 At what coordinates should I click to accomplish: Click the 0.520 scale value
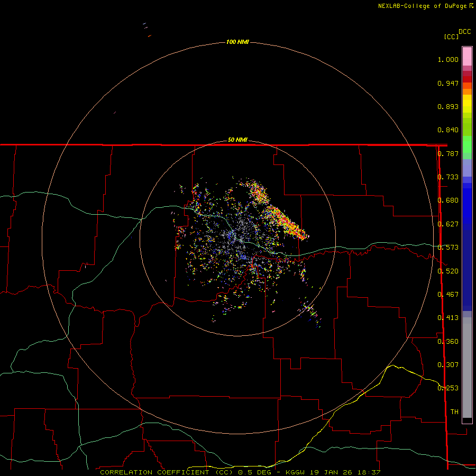point(448,271)
